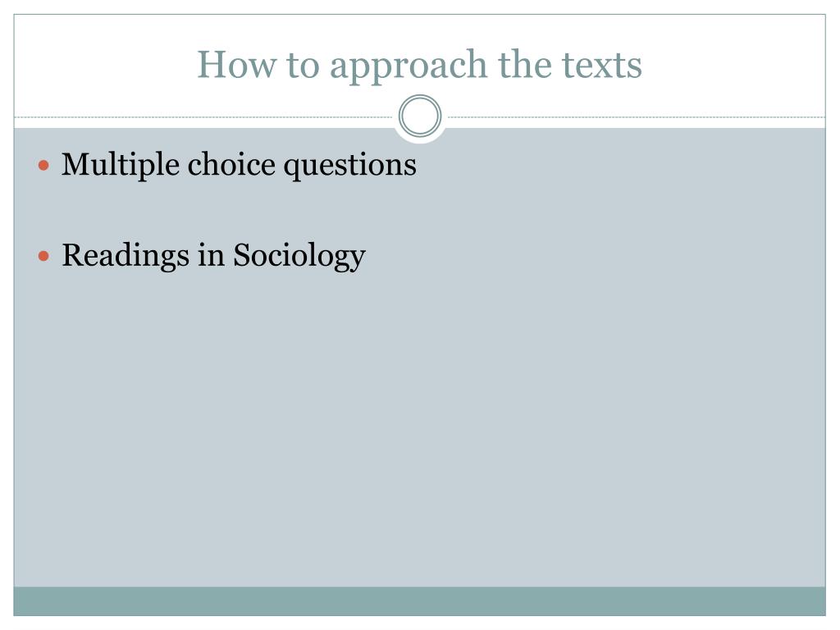
Task: Click the teal footer bar of the slide
Action: click(419, 601)
